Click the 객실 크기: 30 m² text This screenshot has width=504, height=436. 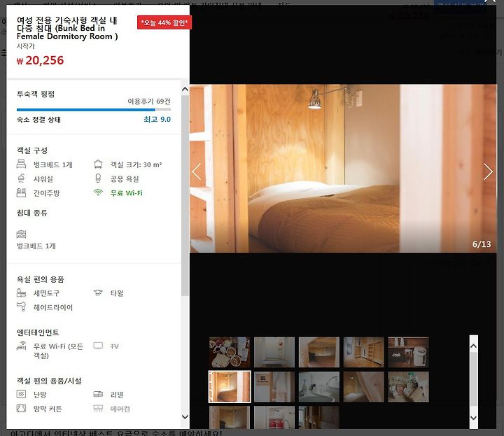136,164
